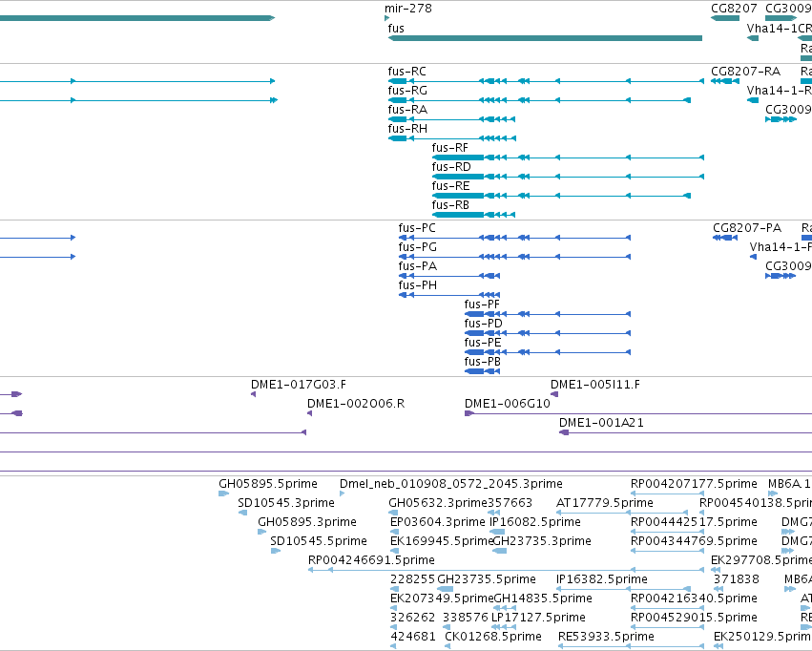Select the RP004207177.5prime EST label
This screenshot has height=651, width=812.
[x=694, y=484]
